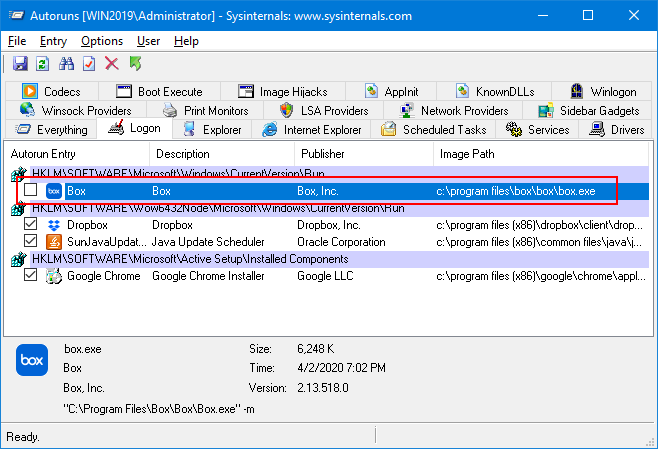Click the 'Oracle Corporation' publisher cell
The height and width of the screenshot is (449, 658).
(x=341, y=242)
